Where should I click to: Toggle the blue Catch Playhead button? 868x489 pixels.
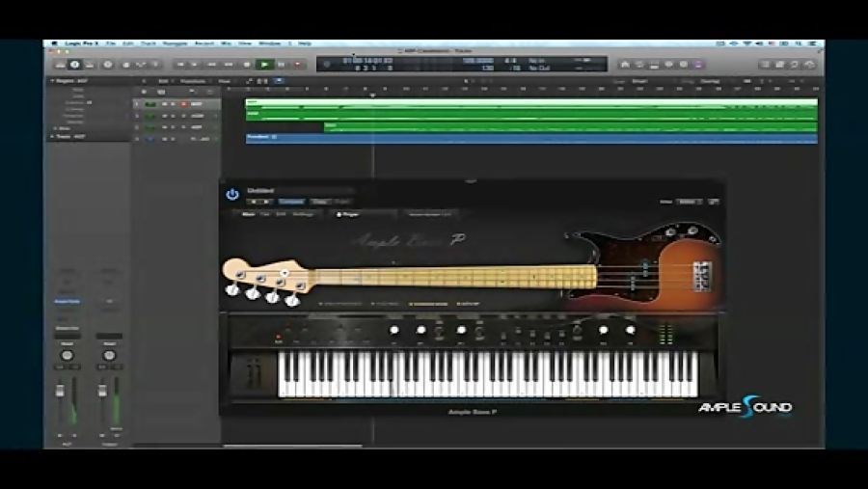[279, 81]
